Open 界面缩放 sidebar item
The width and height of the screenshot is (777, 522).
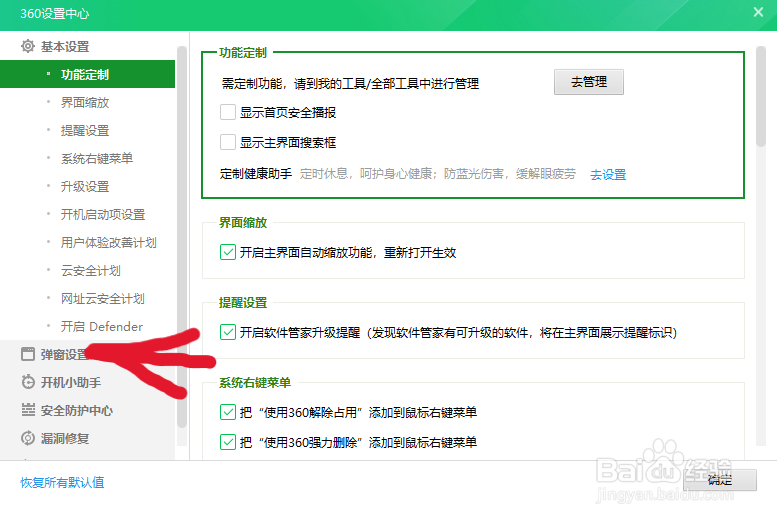click(85, 103)
